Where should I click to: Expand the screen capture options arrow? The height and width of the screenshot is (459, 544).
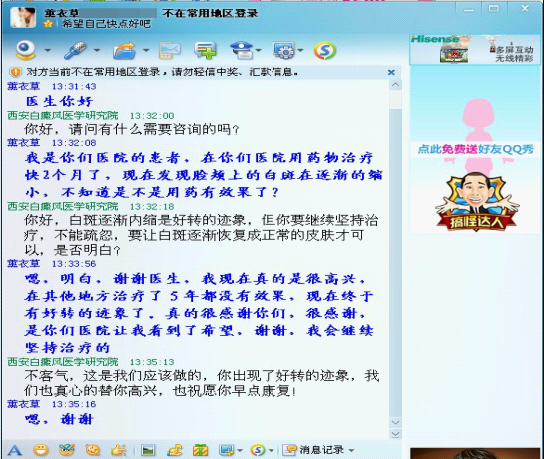point(240,451)
